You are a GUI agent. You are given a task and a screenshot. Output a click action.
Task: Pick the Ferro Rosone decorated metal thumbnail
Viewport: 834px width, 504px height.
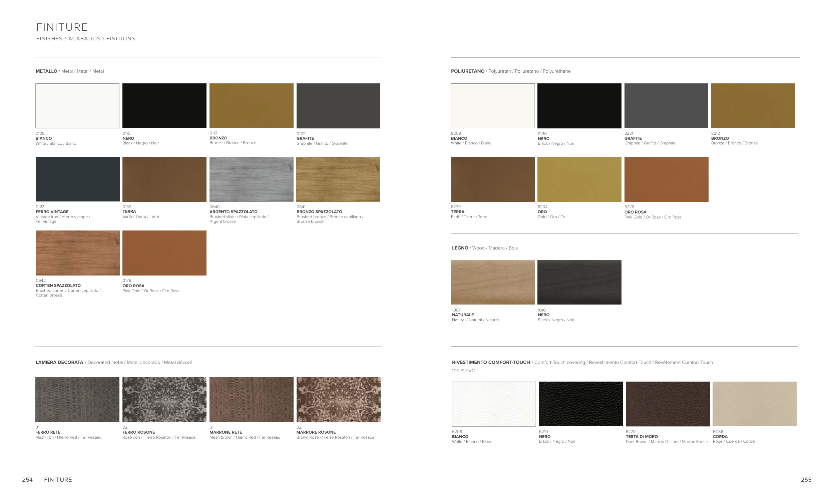pos(164,399)
